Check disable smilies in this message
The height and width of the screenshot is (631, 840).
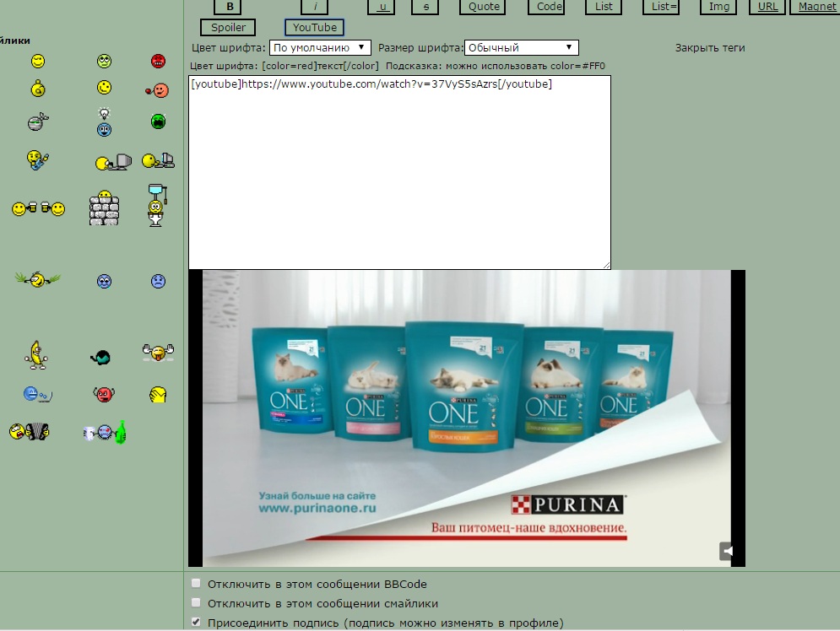pyautogui.click(x=196, y=602)
